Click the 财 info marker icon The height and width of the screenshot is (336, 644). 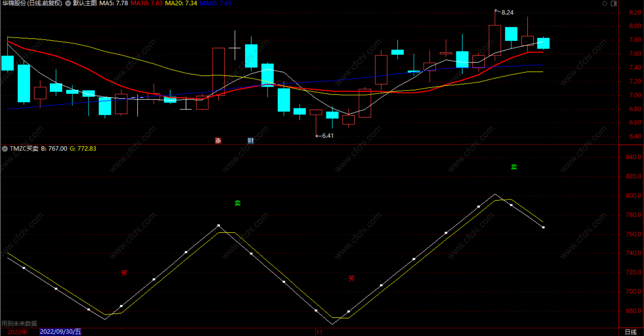pos(251,140)
